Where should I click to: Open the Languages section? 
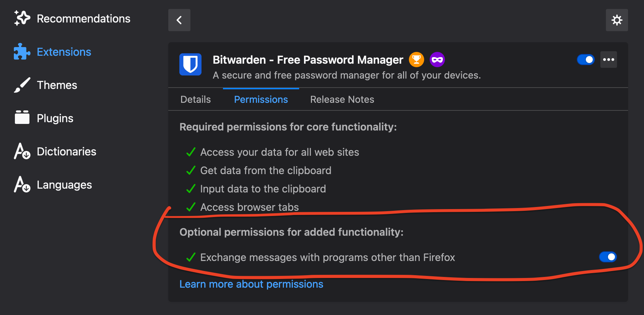(x=64, y=184)
